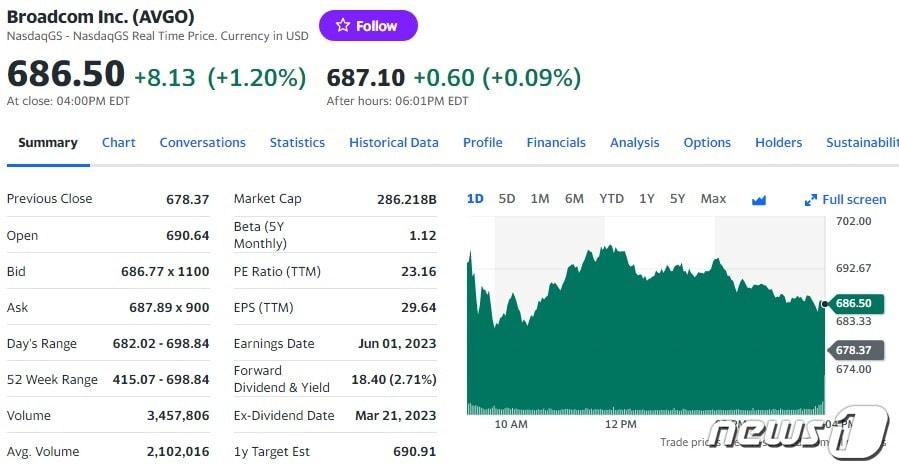Screen dimensions: 899x472
Task: Go to the Statistics tab
Action: [x=297, y=142]
